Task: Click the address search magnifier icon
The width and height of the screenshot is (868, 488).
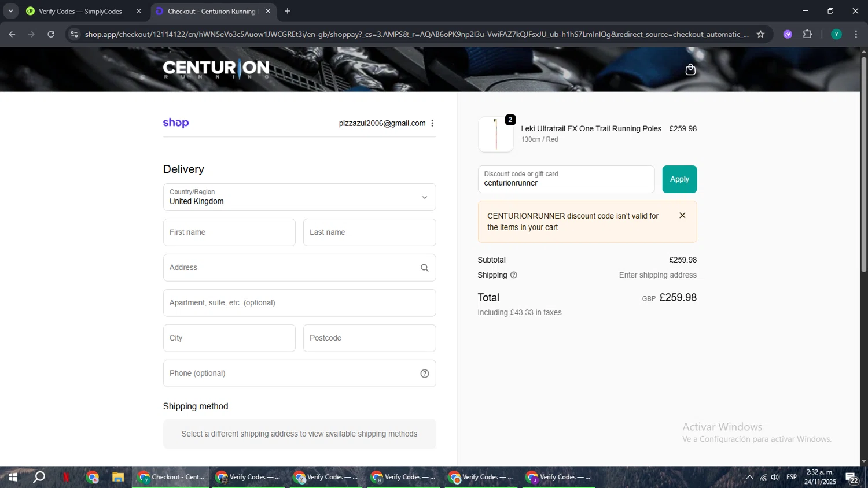Action: coord(424,268)
